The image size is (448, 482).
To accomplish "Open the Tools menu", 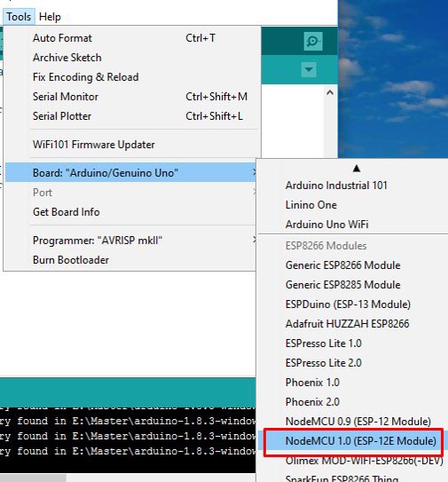I will 19,17.
